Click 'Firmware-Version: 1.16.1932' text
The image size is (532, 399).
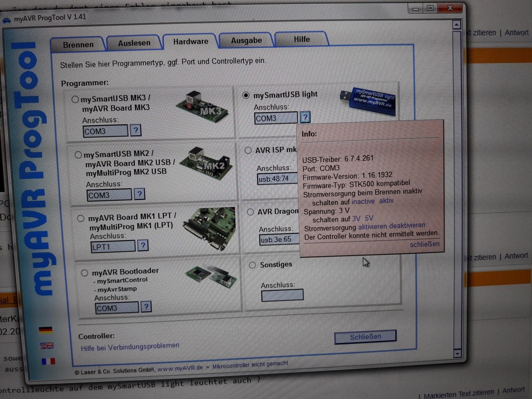347,175
